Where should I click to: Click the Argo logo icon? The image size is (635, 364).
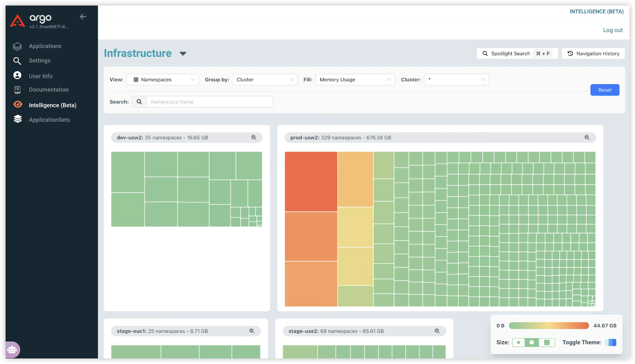(18, 21)
